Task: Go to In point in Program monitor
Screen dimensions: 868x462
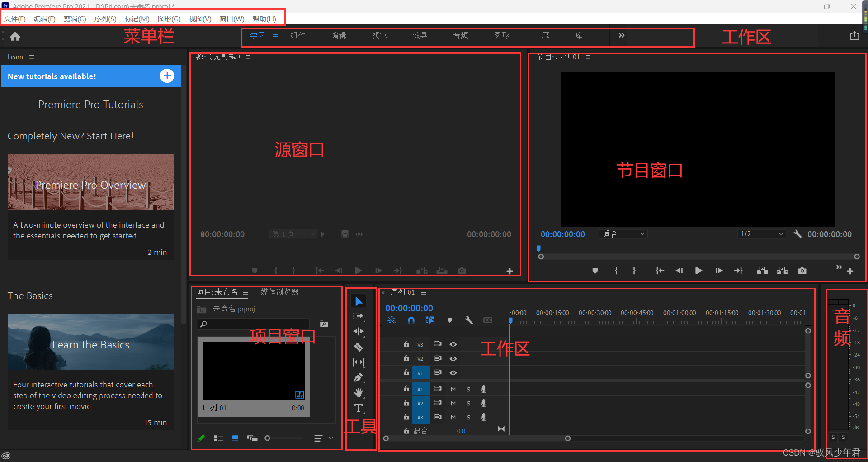Action: click(660, 271)
